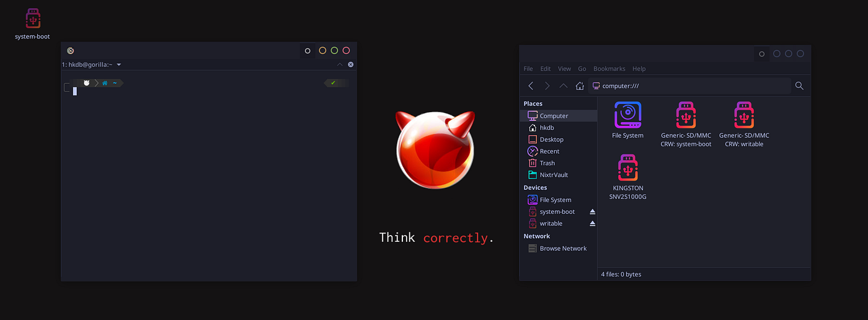
Task: Click the terminal app icon in its title bar
Action: click(x=71, y=51)
